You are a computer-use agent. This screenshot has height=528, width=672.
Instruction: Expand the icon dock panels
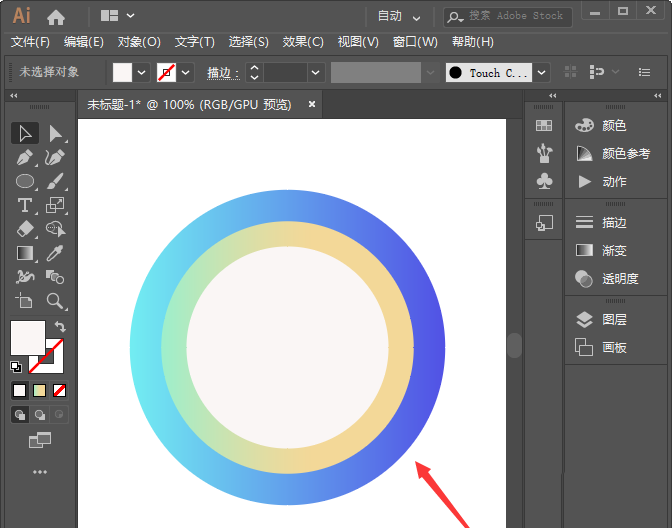point(553,96)
